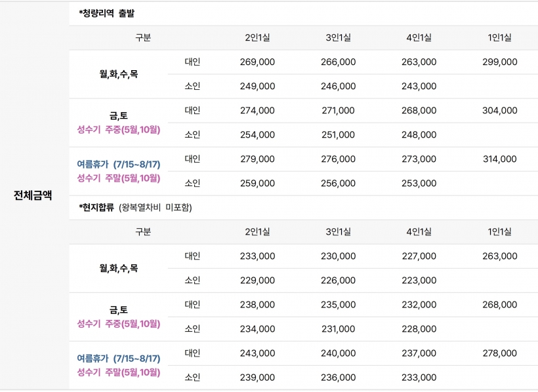Select the 314,000 price cell
538x392 pixels.
(499, 159)
